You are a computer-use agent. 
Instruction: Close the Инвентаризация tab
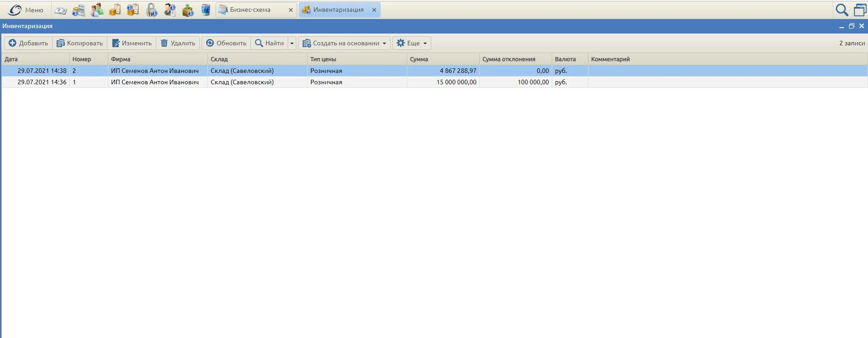(374, 10)
